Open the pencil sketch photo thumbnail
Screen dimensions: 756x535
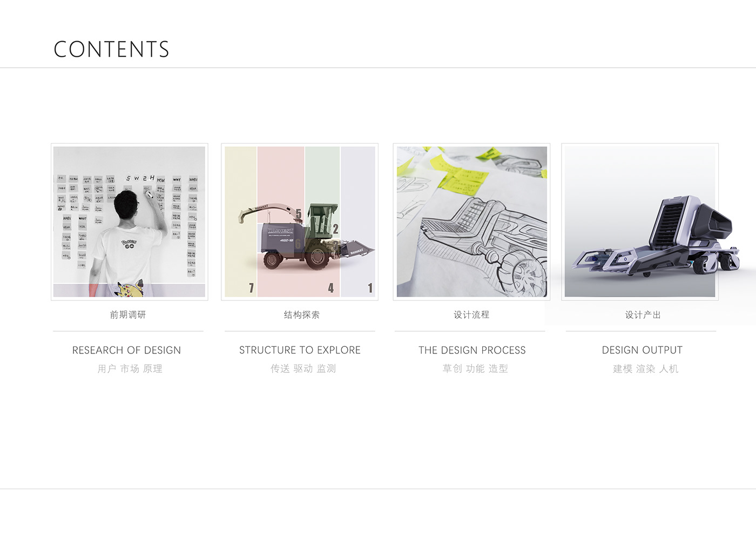tap(471, 222)
